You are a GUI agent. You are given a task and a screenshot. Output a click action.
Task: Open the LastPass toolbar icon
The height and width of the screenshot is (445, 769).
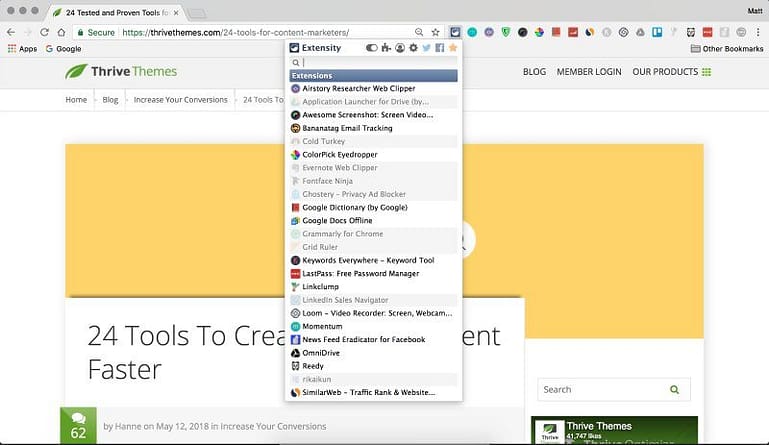coord(707,32)
